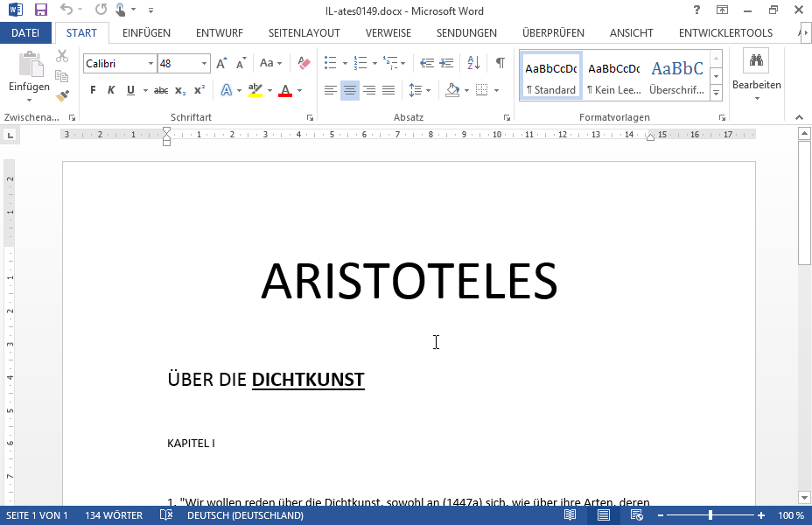Zoom in with plus button

tap(760, 515)
